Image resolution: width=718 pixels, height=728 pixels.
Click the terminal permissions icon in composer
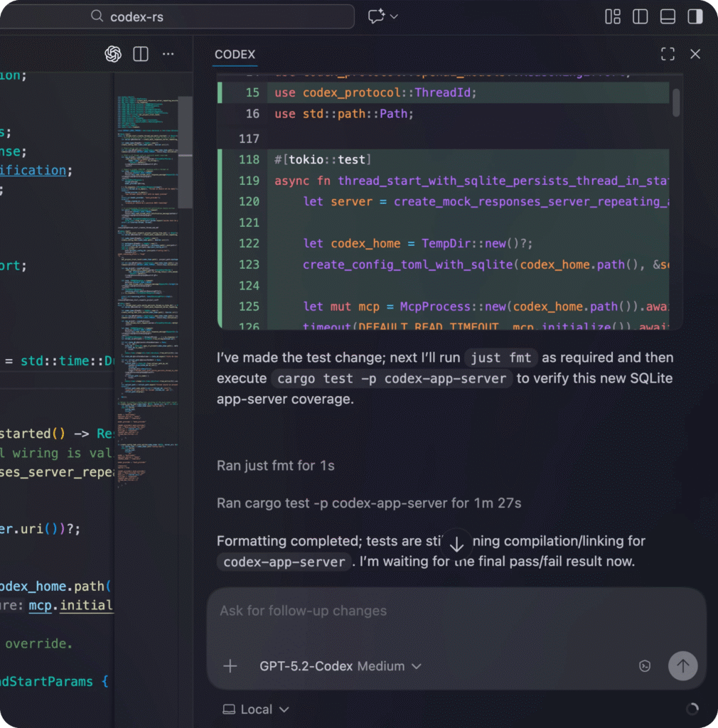(645, 666)
